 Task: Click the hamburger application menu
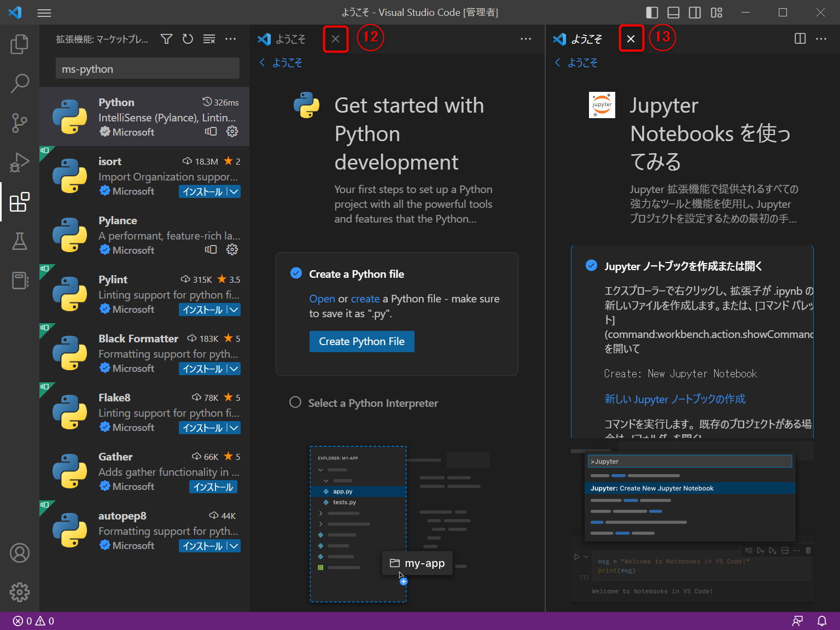click(44, 13)
